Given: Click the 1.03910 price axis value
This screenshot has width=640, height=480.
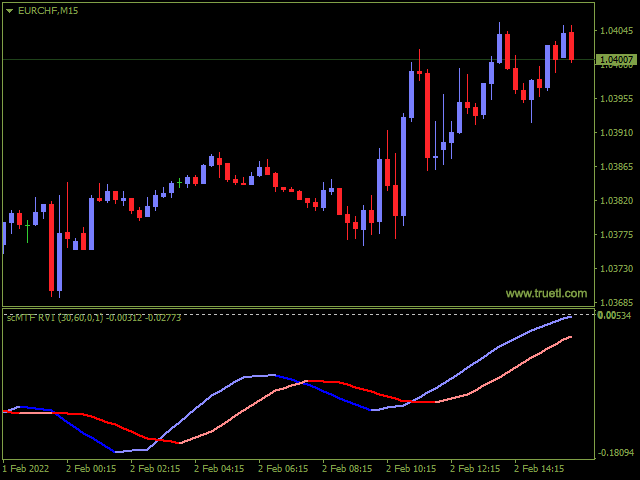Looking at the screenshot, I should (x=616, y=133).
